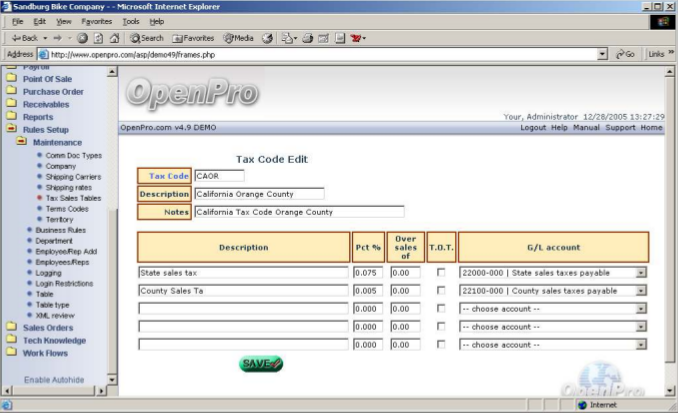
Task: Check the T.O.T. box in the third row
Action: [x=441, y=309]
